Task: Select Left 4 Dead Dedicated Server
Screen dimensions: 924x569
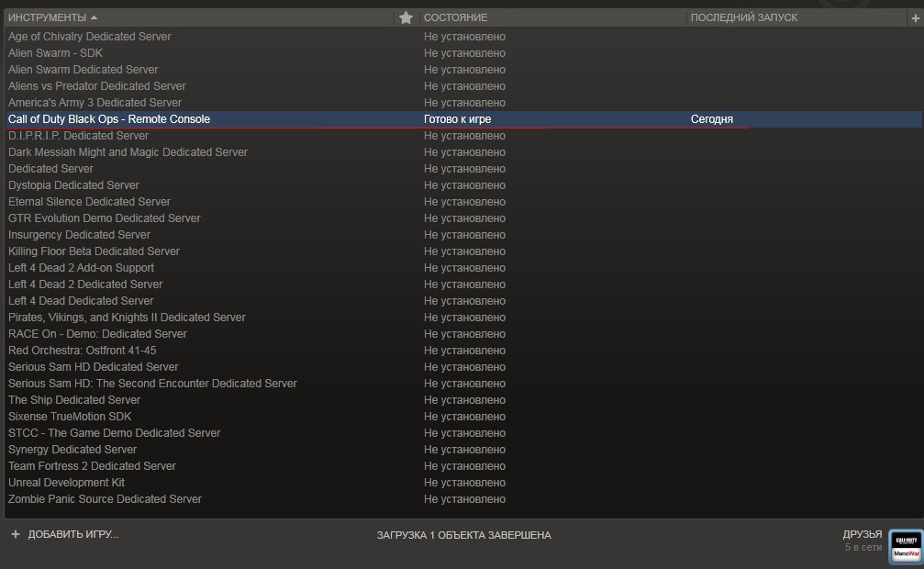Action: [x=81, y=301]
